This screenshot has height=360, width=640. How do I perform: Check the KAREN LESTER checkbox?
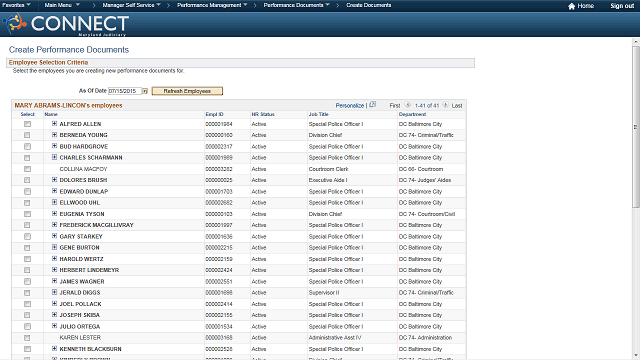pyautogui.click(x=27, y=338)
